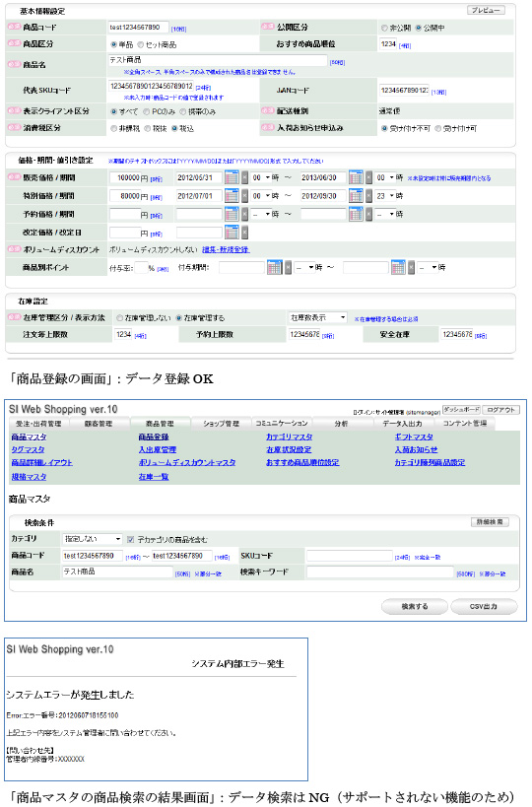Open calendar for 特別価格 start date 2012/07/01
This screenshot has height=807, width=532.
(233, 195)
